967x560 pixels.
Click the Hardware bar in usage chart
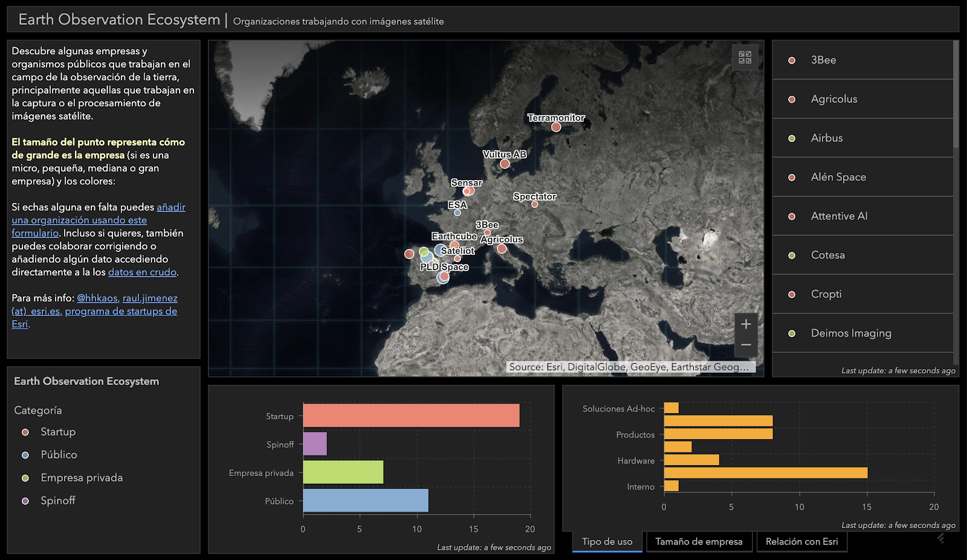[x=691, y=460]
